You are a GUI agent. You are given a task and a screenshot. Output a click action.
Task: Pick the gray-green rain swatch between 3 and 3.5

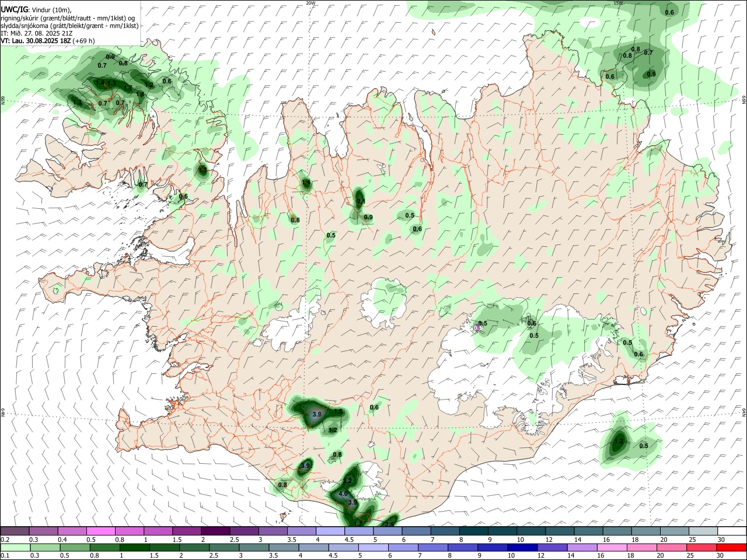coord(254,547)
